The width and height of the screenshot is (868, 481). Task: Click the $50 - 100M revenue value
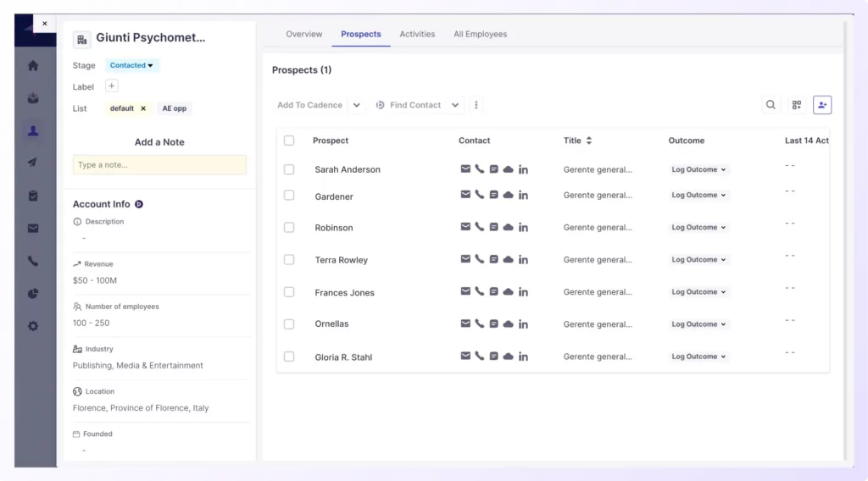pos(95,280)
